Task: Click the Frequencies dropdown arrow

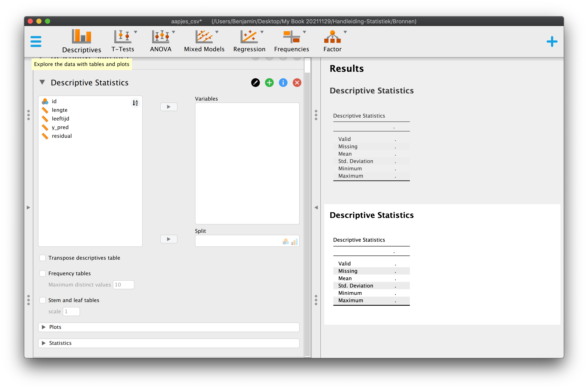Action: pos(304,32)
